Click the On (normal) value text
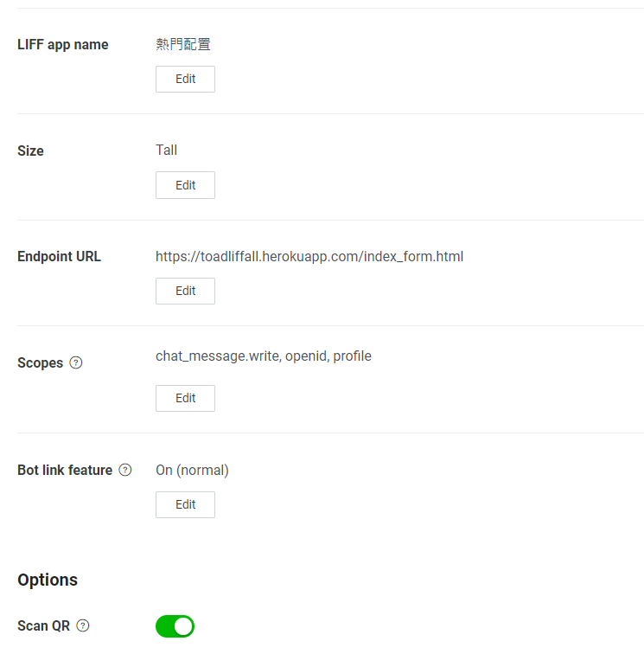Viewport: 644px width, 654px height. coord(192,470)
